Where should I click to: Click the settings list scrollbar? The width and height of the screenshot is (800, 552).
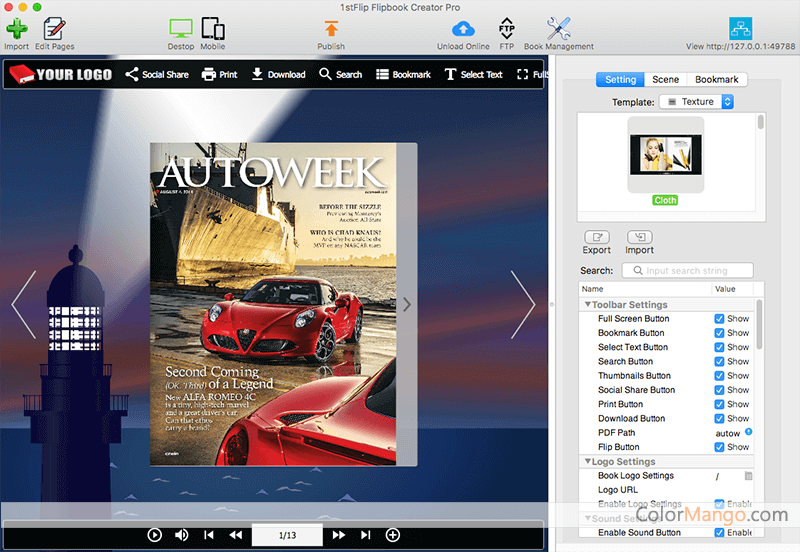tap(759, 324)
